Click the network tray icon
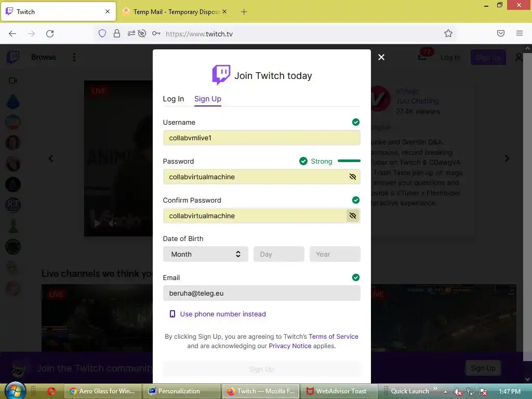This screenshot has height=399, width=532. coord(471,392)
